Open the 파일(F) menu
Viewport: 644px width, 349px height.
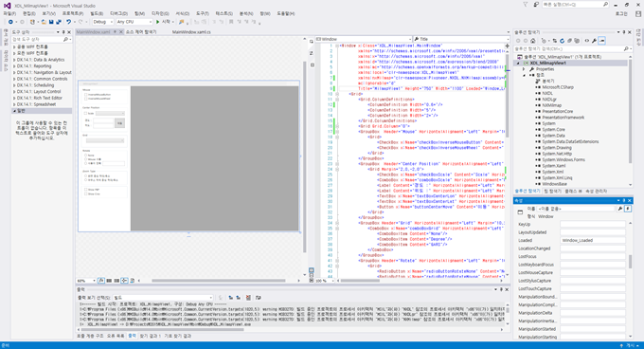point(9,13)
